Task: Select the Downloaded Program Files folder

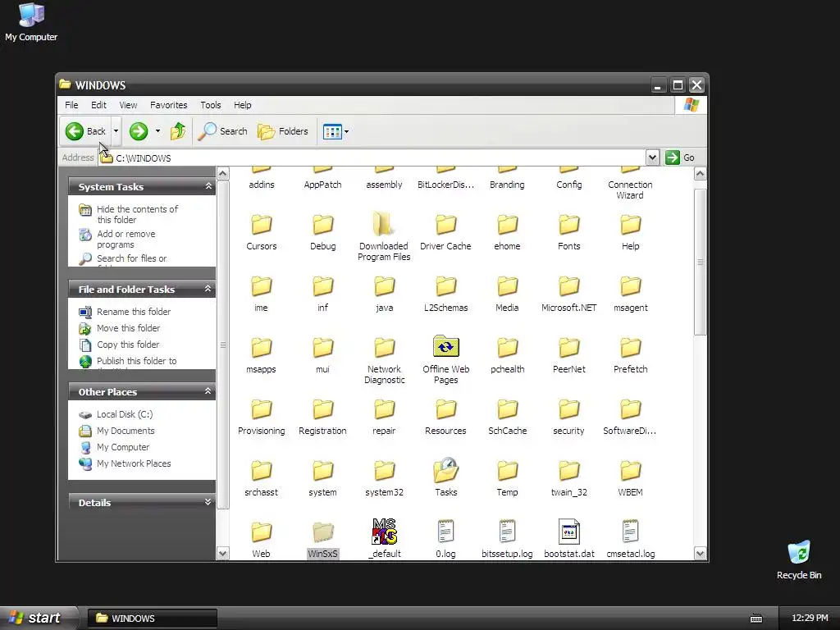Action: click(x=384, y=225)
